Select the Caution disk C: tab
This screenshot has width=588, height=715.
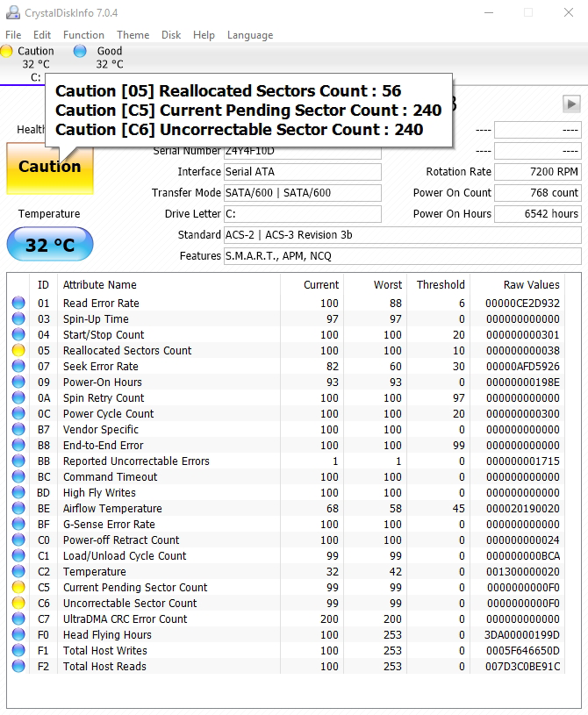click(x=27, y=64)
